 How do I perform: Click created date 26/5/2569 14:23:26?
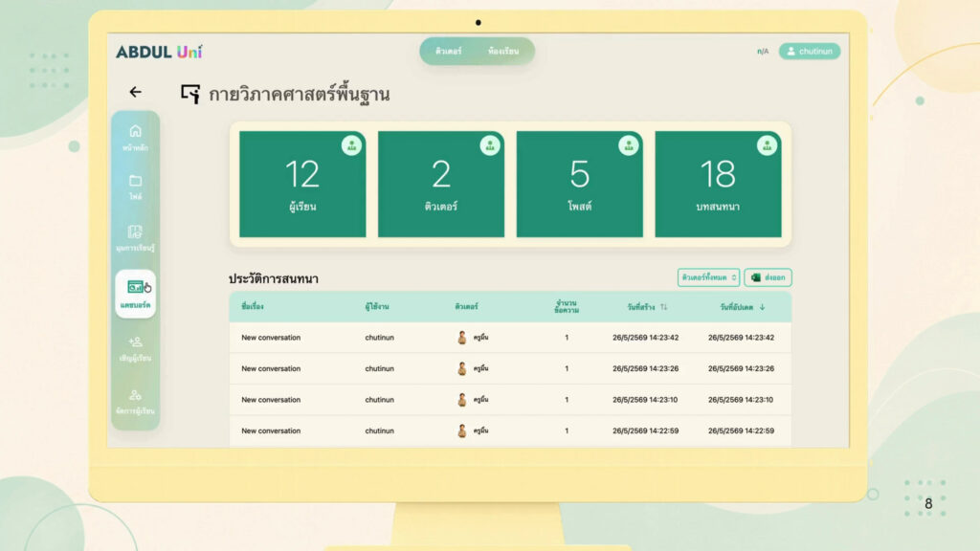pos(646,368)
